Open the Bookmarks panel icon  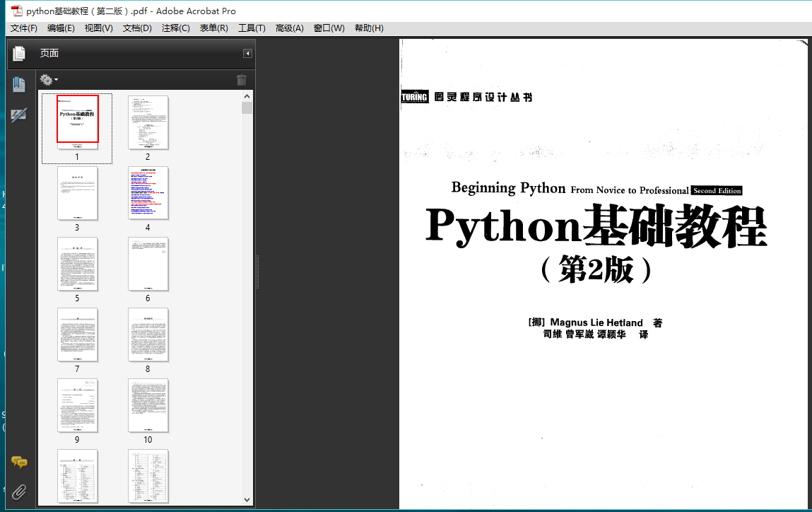click(19, 84)
